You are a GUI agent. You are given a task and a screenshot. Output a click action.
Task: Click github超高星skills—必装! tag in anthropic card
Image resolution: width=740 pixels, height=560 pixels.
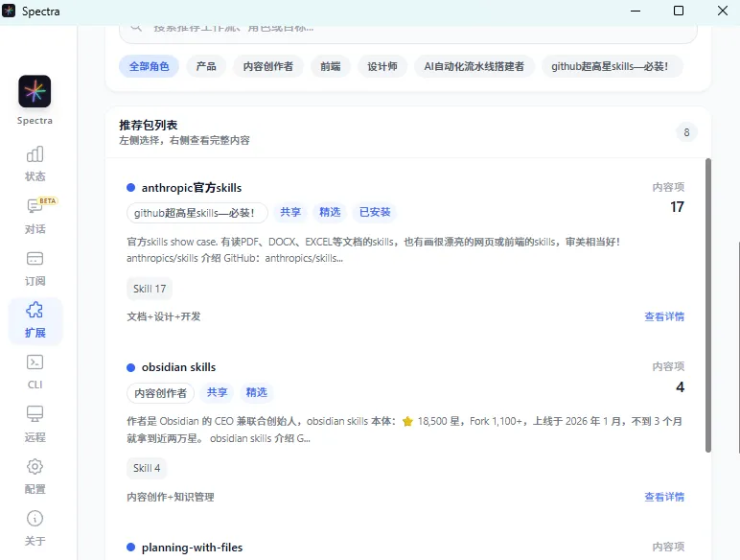coord(197,213)
